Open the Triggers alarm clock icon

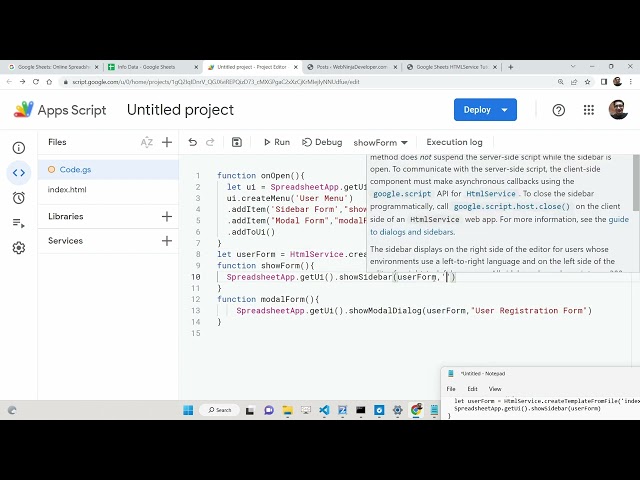tap(19, 198)
